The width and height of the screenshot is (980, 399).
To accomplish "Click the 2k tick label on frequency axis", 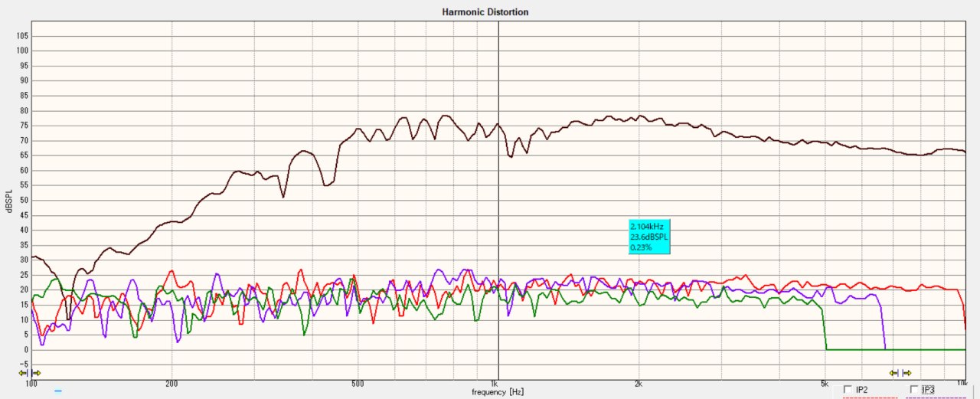I will [x=638, y=383].
